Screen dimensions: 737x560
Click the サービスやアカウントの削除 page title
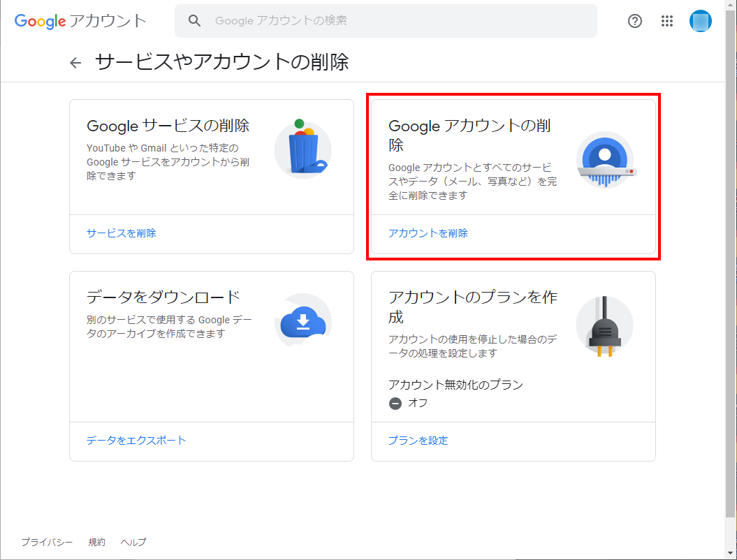222,62
